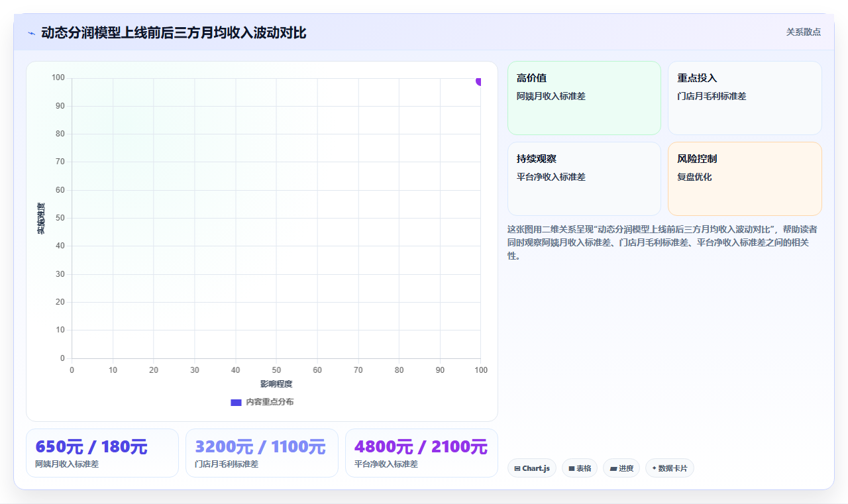Viewport: 848px width, 504px height.
Task: Click the 进度 tag icon
Action: (613, 468)
